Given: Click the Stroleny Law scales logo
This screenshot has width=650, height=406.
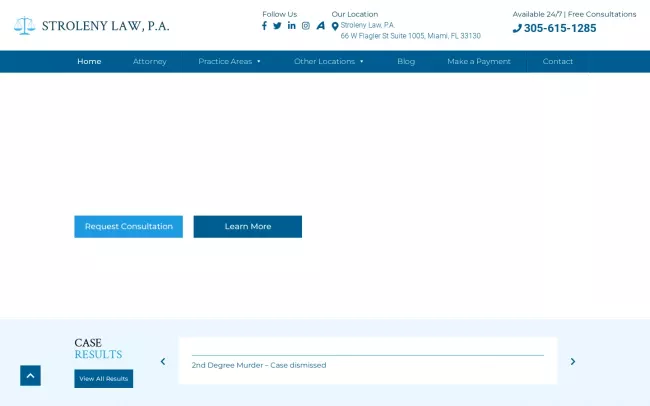Looking at the screenshot, I should point(24,26).
